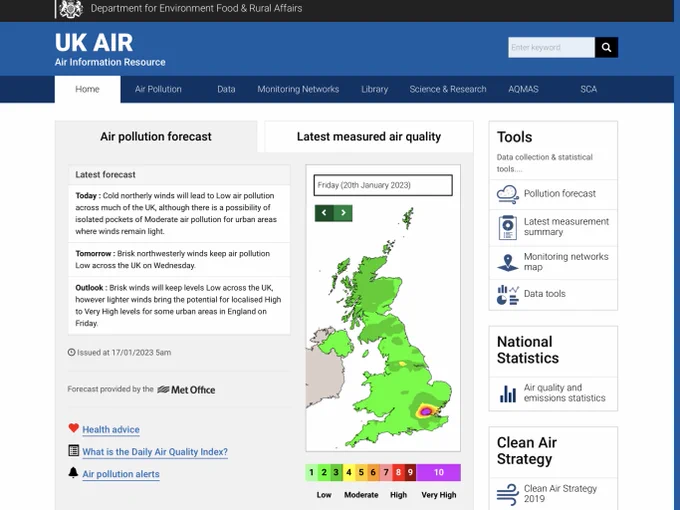Open the SCA menu item
Screen dimensions: 680x510
point(588,89)
